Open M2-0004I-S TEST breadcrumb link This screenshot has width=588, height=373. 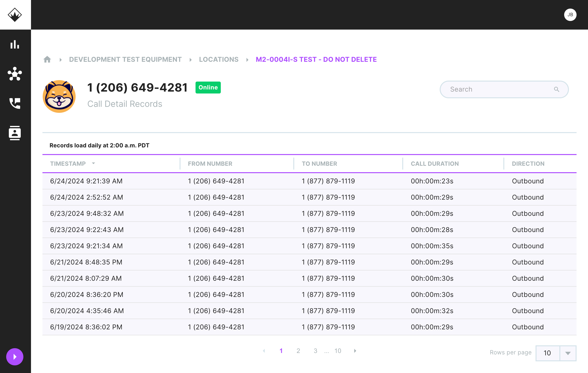(316, 59)
